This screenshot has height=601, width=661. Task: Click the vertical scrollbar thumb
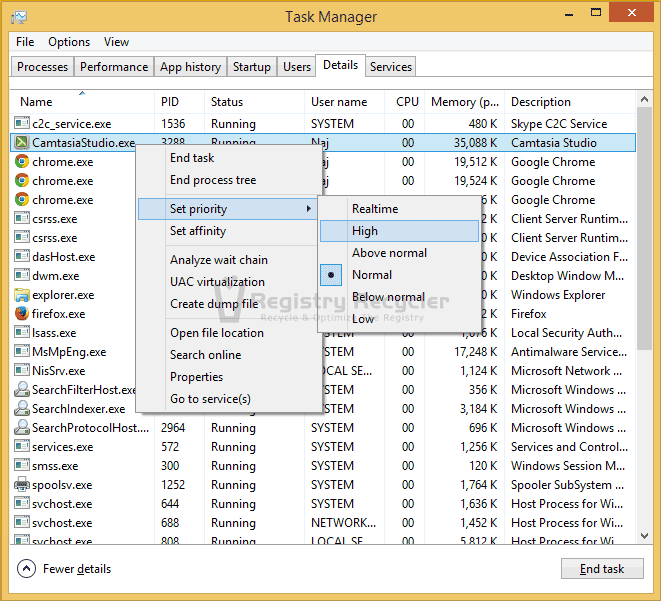coord(644,228)
